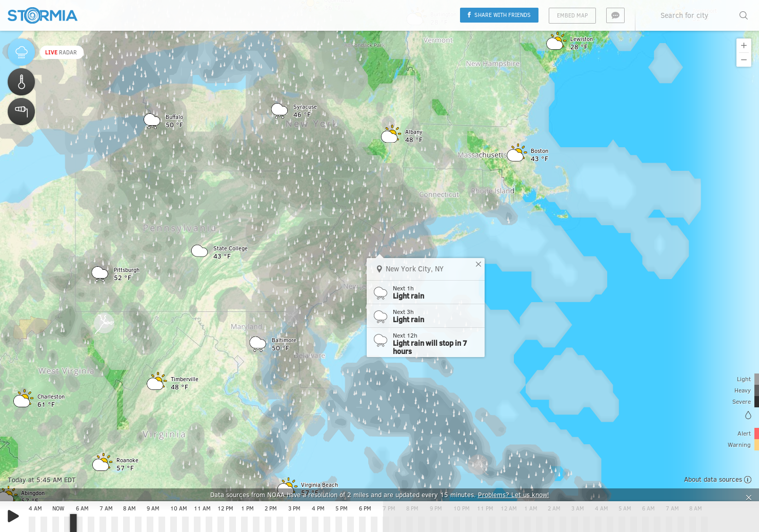The width and height of the screenshot is (759, 532).
Task: Click the info icon beside About data sources
Action: tap(748, 480)
